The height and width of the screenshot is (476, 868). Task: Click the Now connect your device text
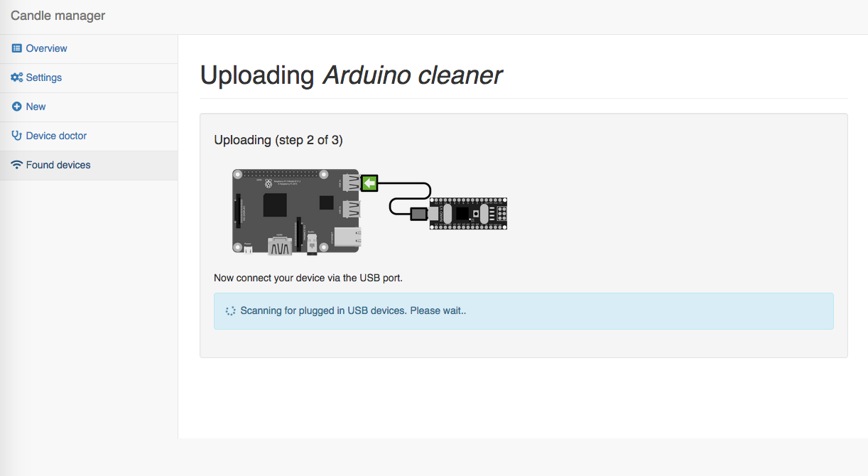coord(308,278)
